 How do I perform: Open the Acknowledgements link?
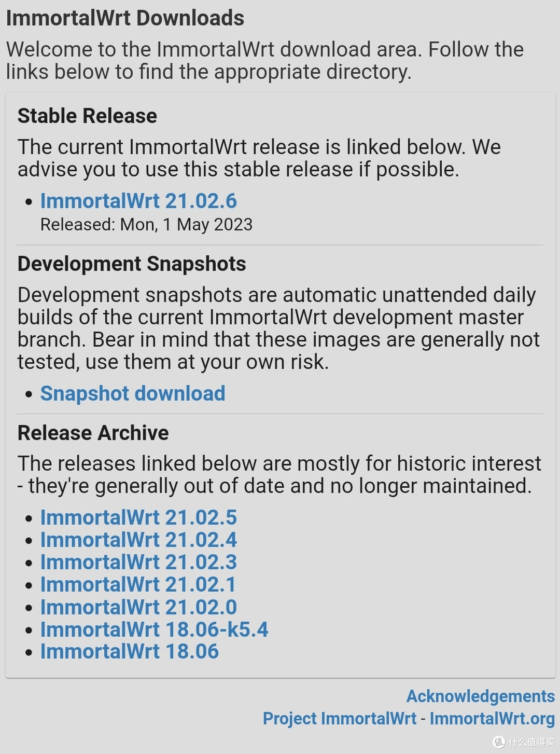[x=480, y=696]
